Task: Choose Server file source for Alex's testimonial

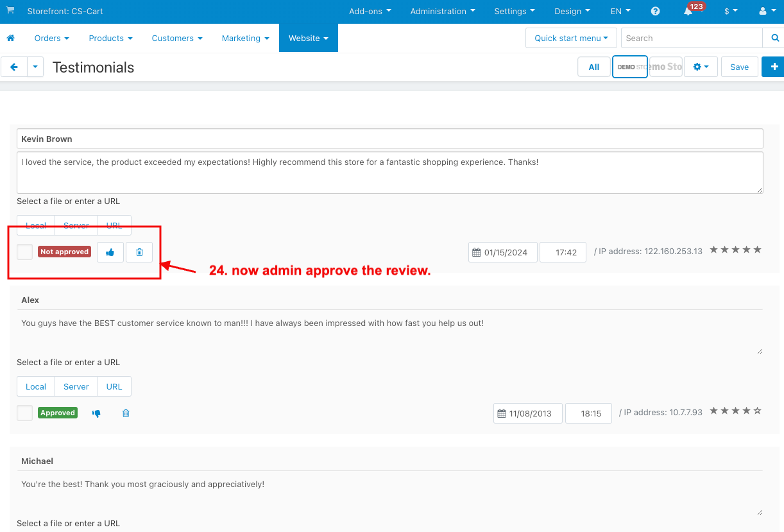Action: pos(76,386)
